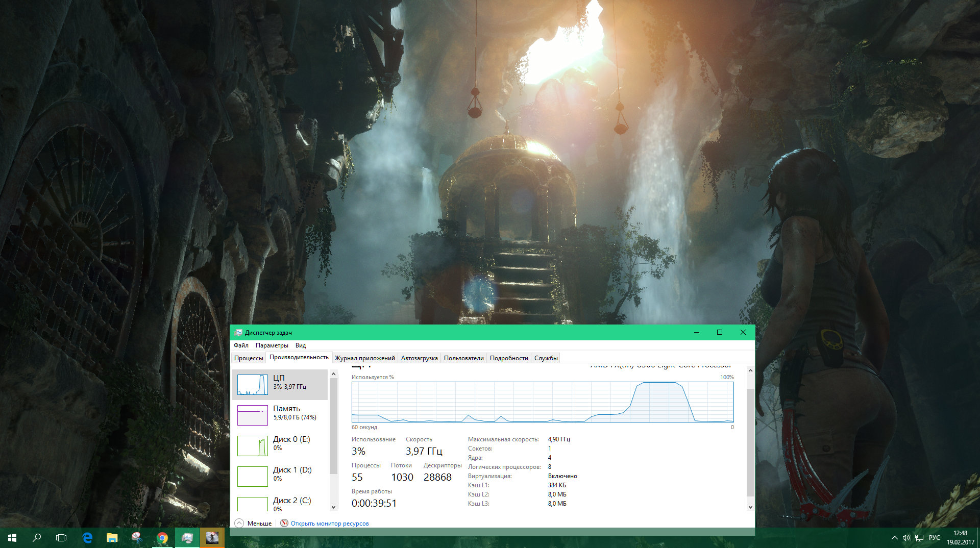The image size is (980, 548).
Task: Click the main panel scrollbar up arrow
Action: pyautogui.click(x=750, y=370)
